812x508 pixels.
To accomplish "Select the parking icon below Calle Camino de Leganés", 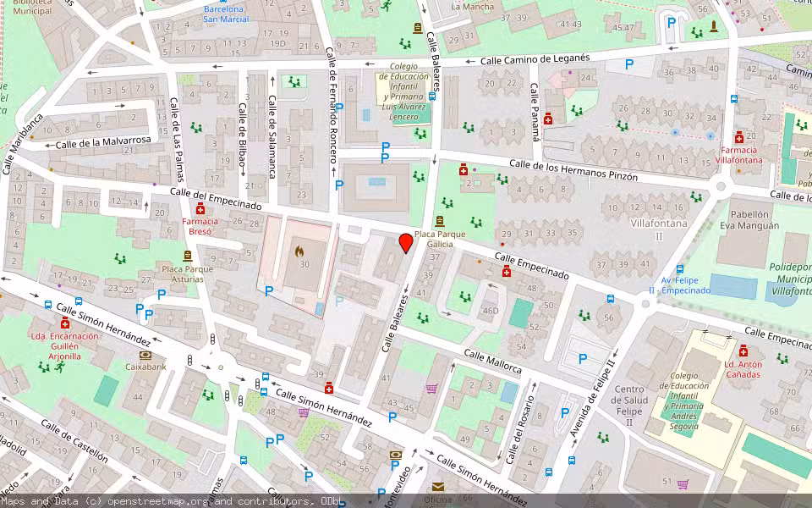I will coord(629,64).
